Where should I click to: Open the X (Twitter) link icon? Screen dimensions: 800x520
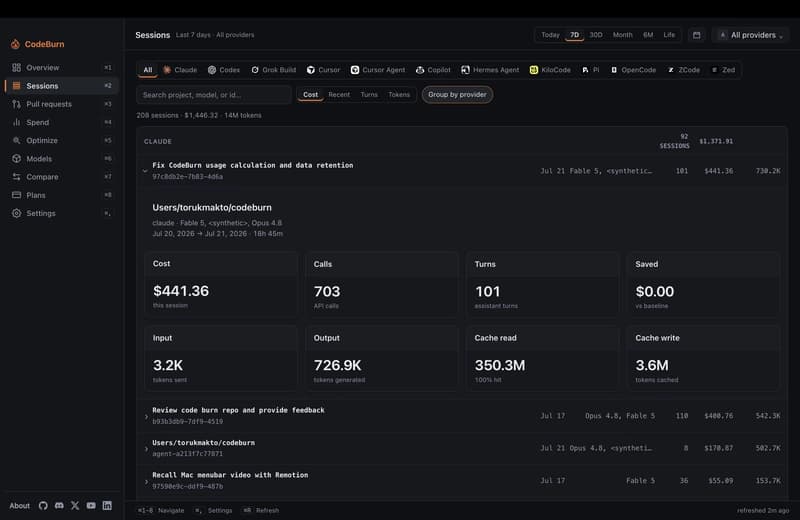(x=75, y=506)
